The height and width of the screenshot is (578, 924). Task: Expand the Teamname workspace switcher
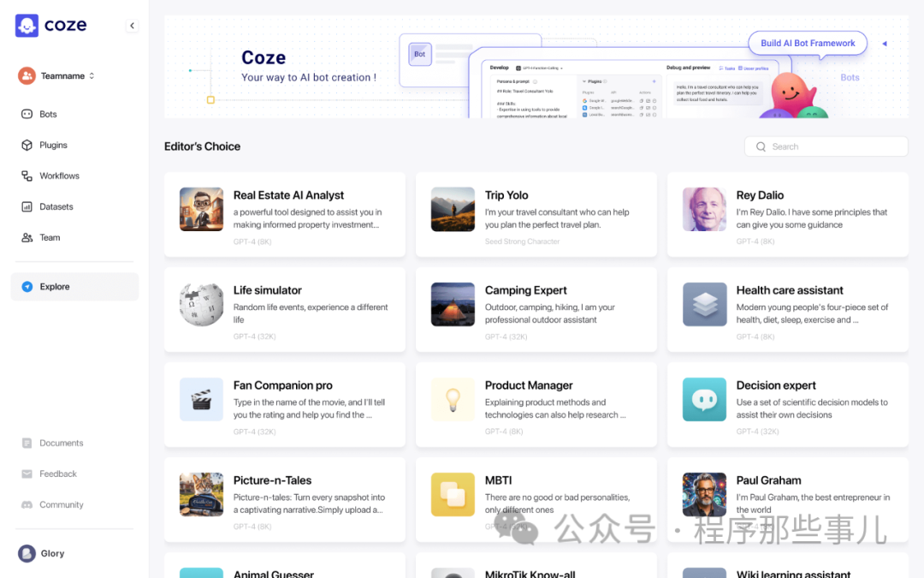point(57,76)
